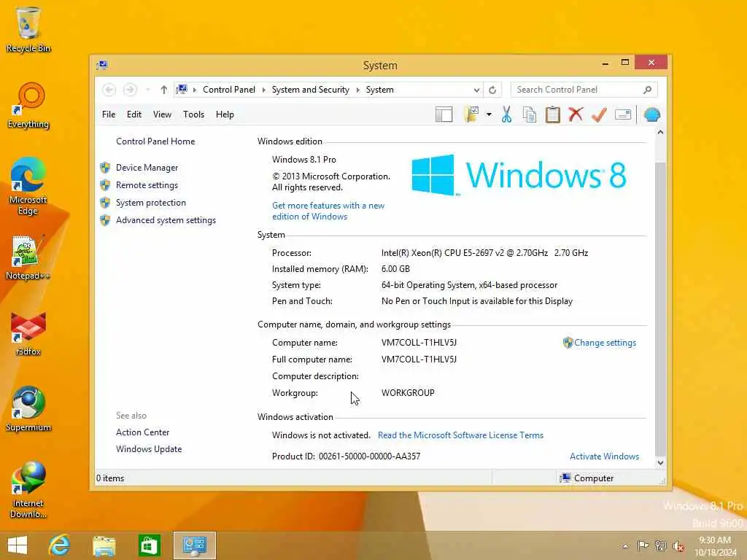Open the Windows Start button
The width and height of the screenshot is (747, 560).
[x=18, y=545]
